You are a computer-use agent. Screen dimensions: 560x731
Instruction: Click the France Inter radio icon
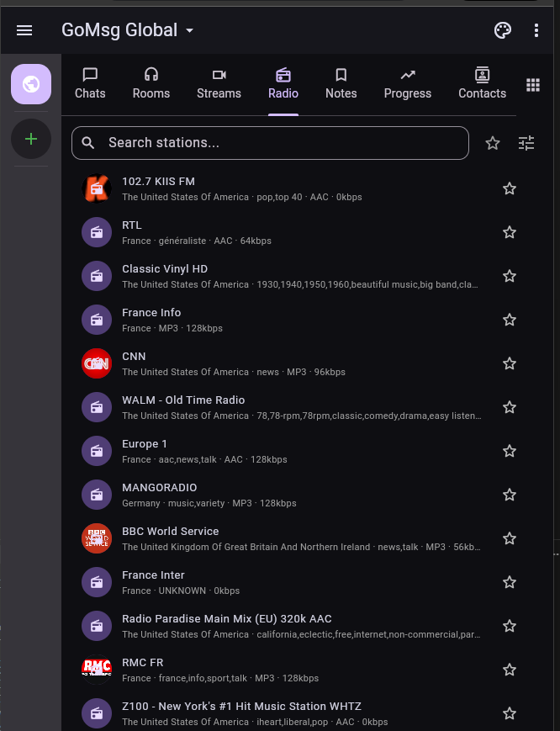click(97, 582)
